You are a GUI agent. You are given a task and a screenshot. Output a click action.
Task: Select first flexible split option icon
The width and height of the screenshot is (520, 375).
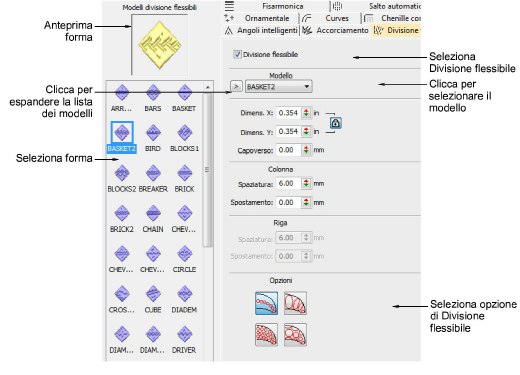pyautogui.click(x=266, y=303)
